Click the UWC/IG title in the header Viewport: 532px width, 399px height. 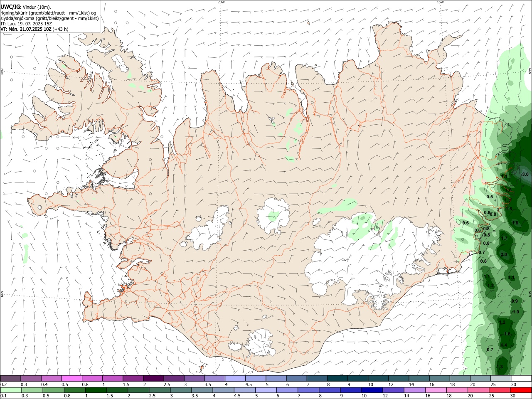tap(10, 7)
